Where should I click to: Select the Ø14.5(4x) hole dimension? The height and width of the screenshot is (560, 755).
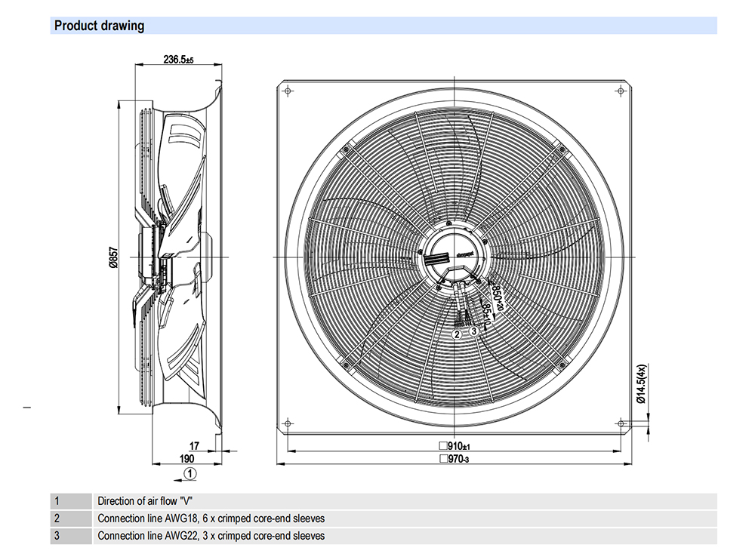[641, 383]
